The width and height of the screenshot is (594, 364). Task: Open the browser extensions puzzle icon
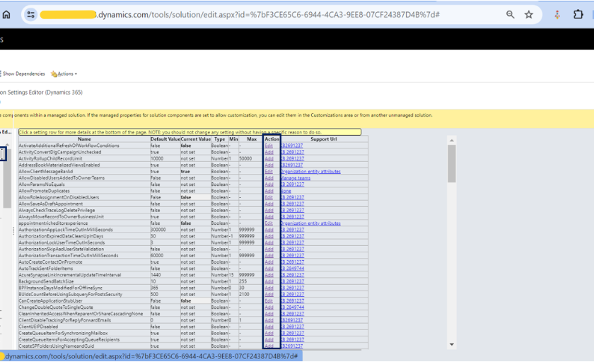point(577,14)
